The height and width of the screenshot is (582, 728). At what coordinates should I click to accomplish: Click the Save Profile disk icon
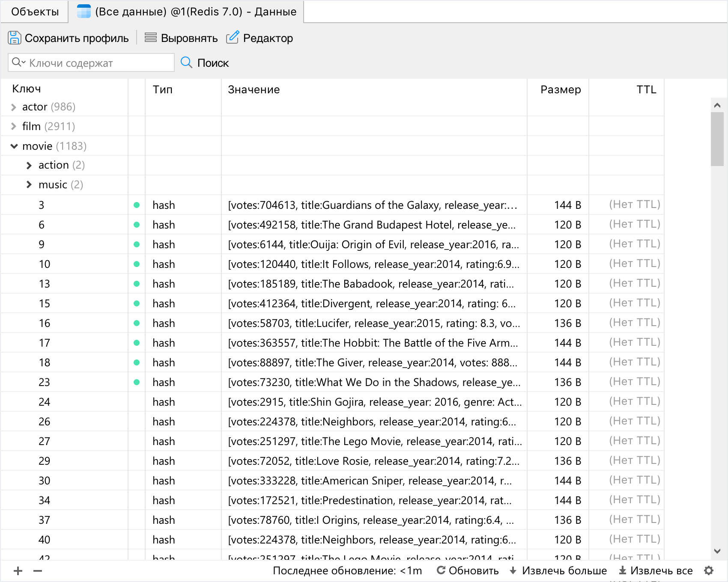tap(14, 38)
